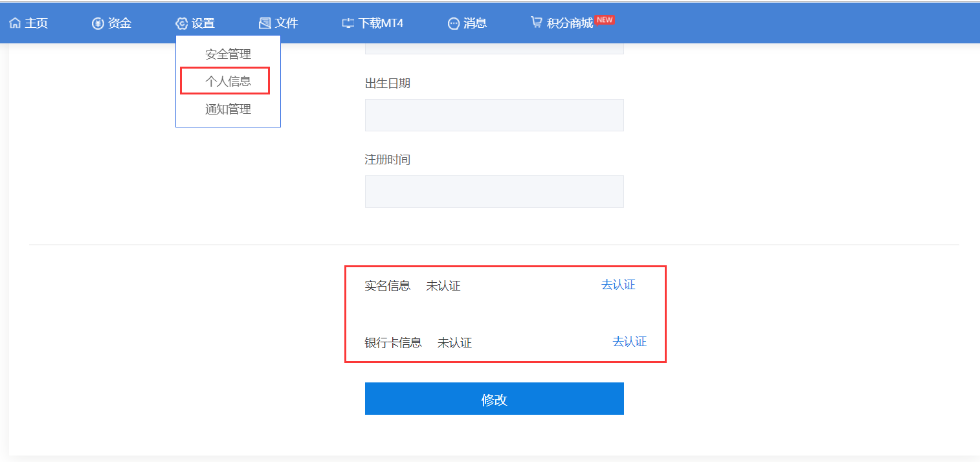This screenshot has height=462, width=980.
Task: Click the home icon in navigation bar
Action: [15, 23]
